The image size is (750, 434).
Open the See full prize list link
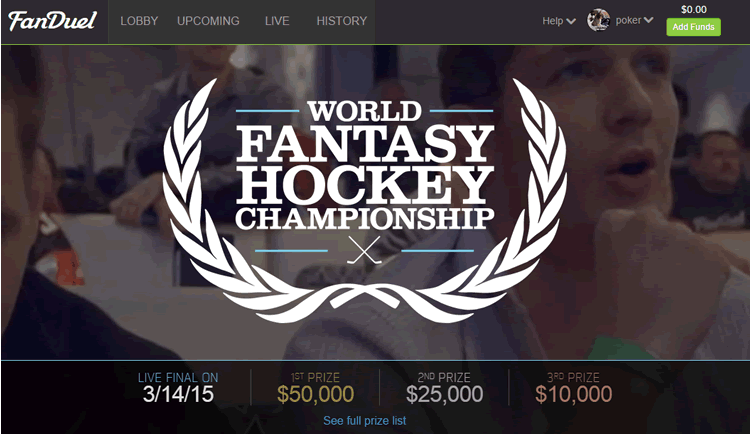pyautogui.click(x=364, y=421)
